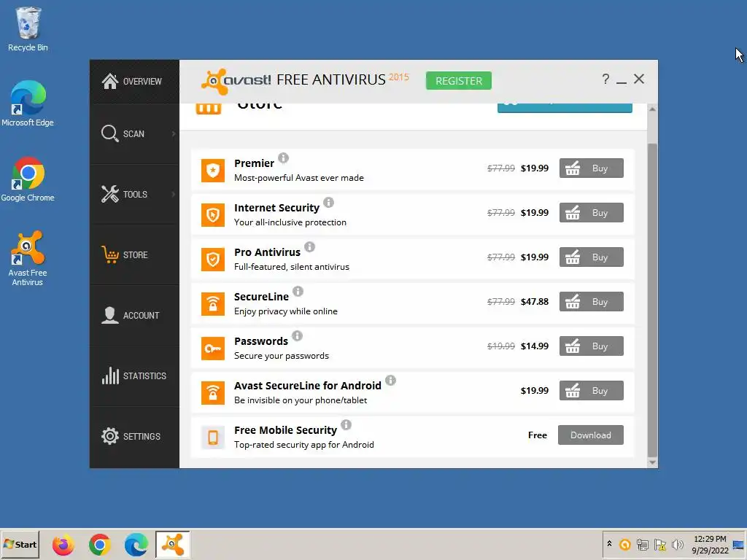This screenshot has height=560, width=747.
Task: Click the SecureLine wifi lock icon
Action: [x=212, y=304]
